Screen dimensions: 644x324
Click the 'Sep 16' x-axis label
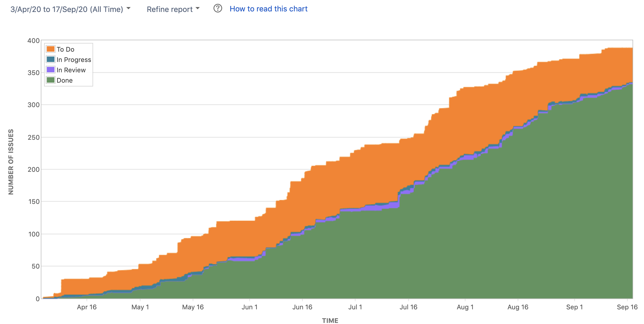click(x=627, y=307)
